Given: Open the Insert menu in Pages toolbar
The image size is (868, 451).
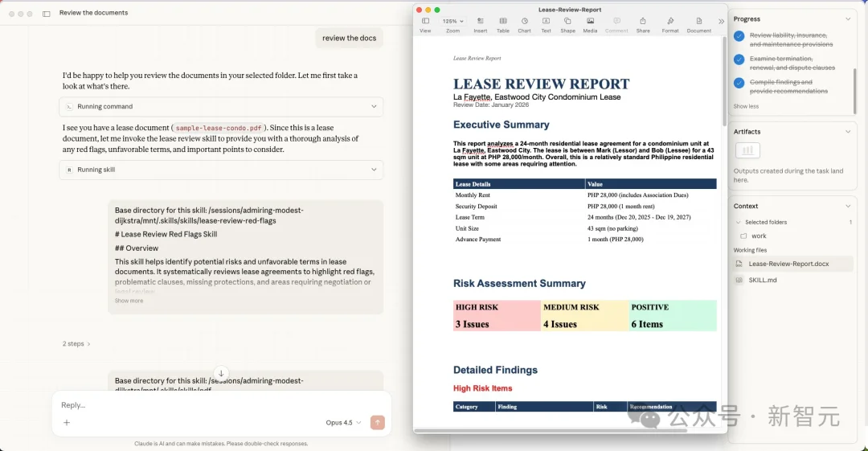Looking at the screenshot, I should point(480,24).
